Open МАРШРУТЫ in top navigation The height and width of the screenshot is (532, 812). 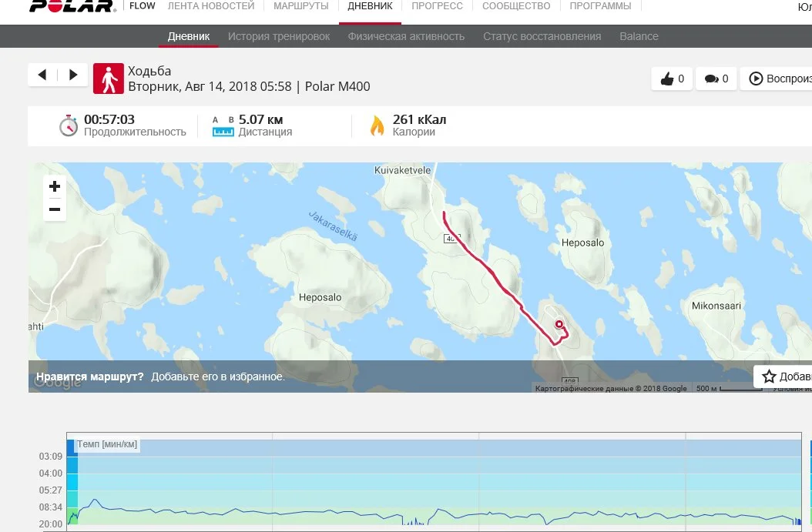coord(301,5)
